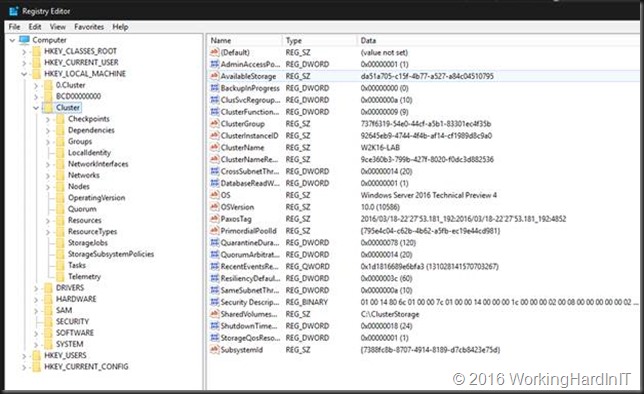
Task: Select the Networks key
Action: [x=84, y=175]
